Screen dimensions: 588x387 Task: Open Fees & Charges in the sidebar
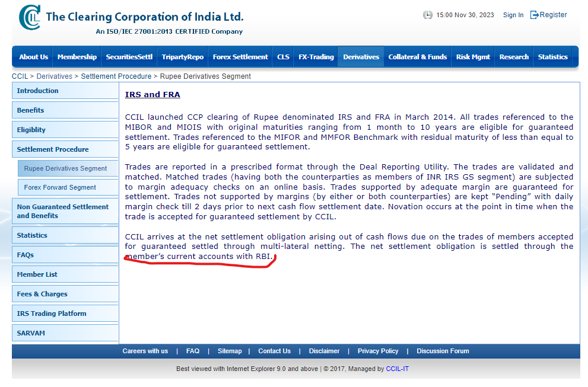click(x=65, y=294)
